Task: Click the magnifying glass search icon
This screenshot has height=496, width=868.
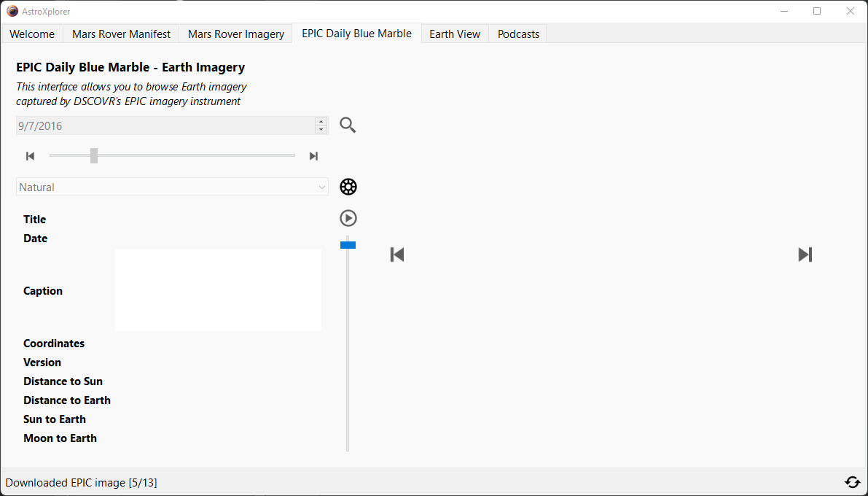Action: tap(348, 125)
